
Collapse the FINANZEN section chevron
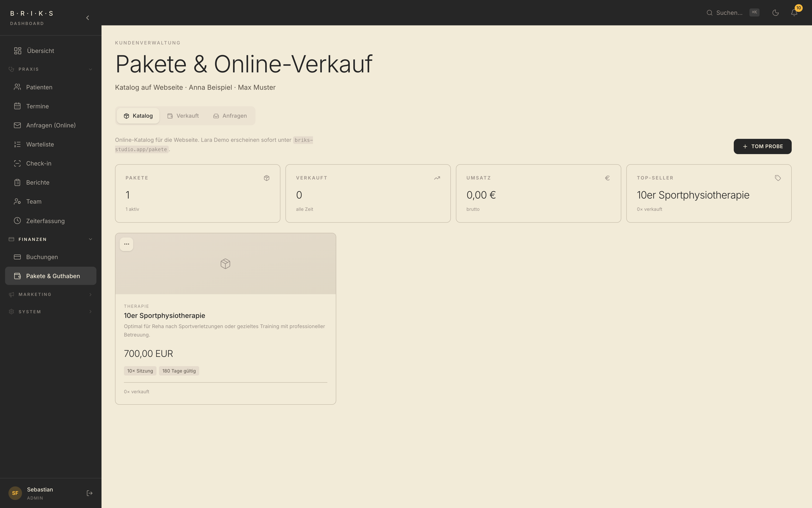(90, 239)
